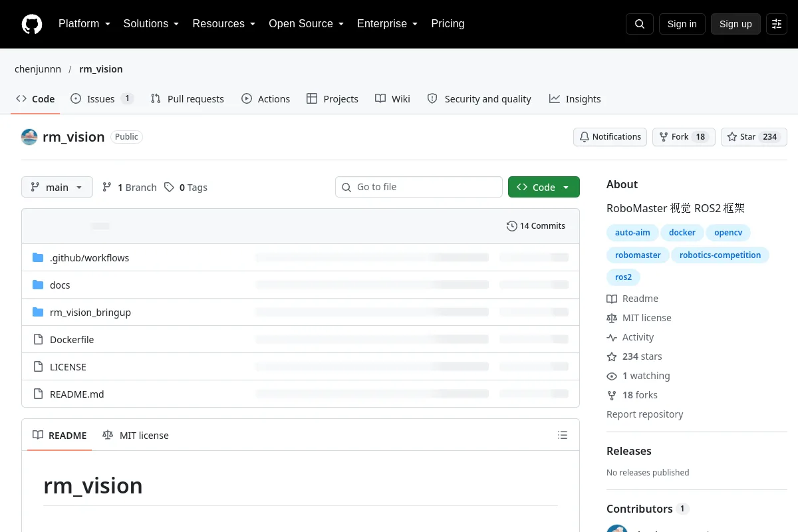
Task: View the 234 stars link
Action: pos(634,356)
